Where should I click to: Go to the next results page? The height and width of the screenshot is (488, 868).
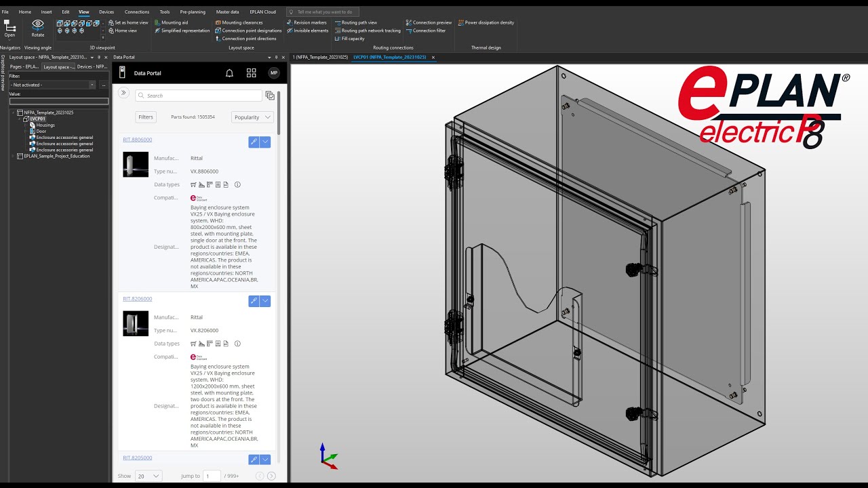click(x=271, y=476)
